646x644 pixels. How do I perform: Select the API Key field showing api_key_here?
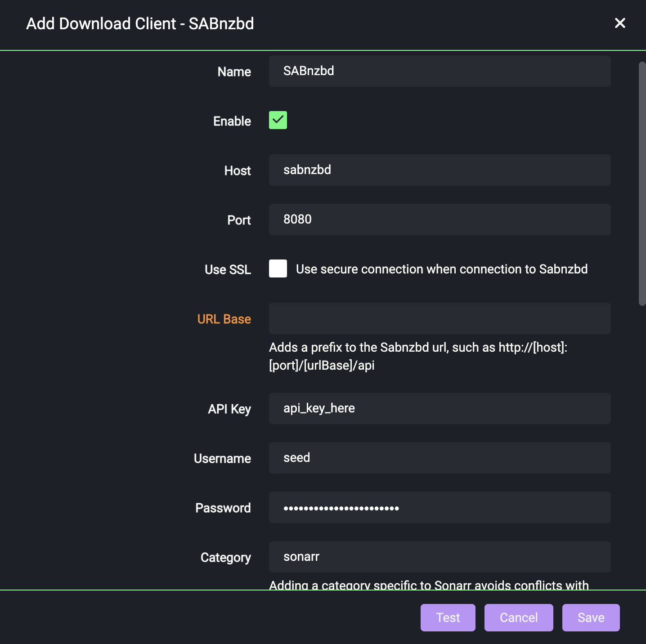pyautogui.click(x=440, y=408)
